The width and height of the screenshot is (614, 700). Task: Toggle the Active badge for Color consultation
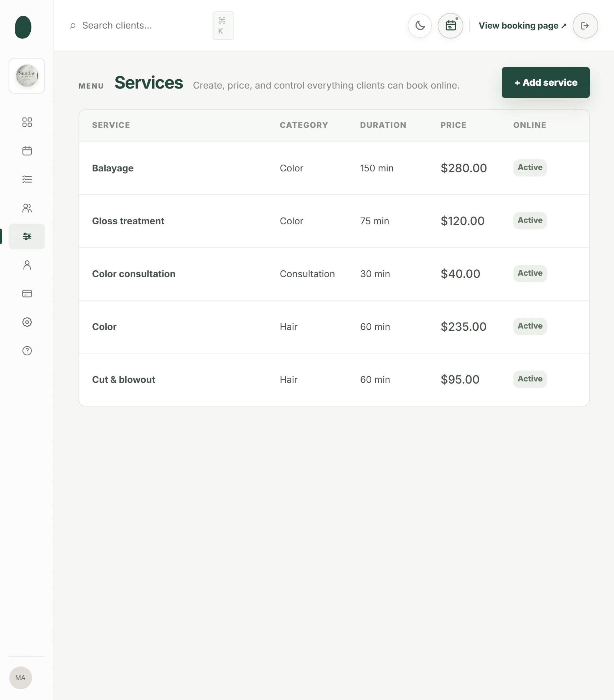(x=530, y=273)
